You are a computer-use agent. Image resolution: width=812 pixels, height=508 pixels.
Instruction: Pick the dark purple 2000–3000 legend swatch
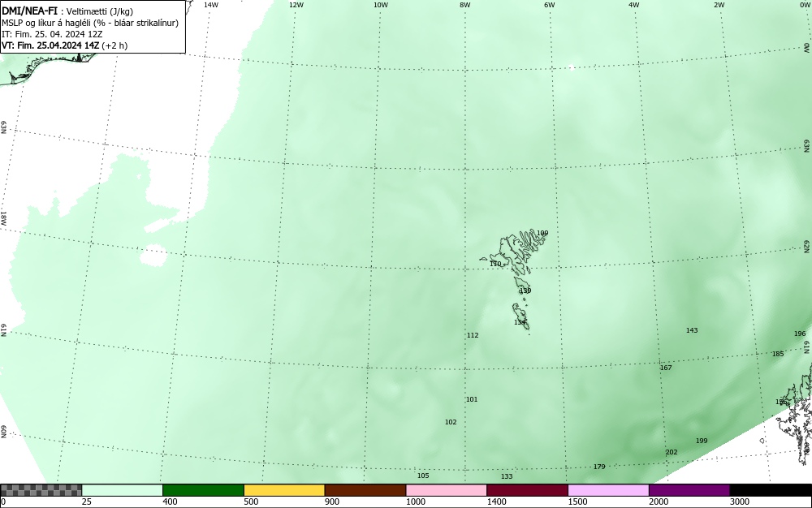click(689, 490)
